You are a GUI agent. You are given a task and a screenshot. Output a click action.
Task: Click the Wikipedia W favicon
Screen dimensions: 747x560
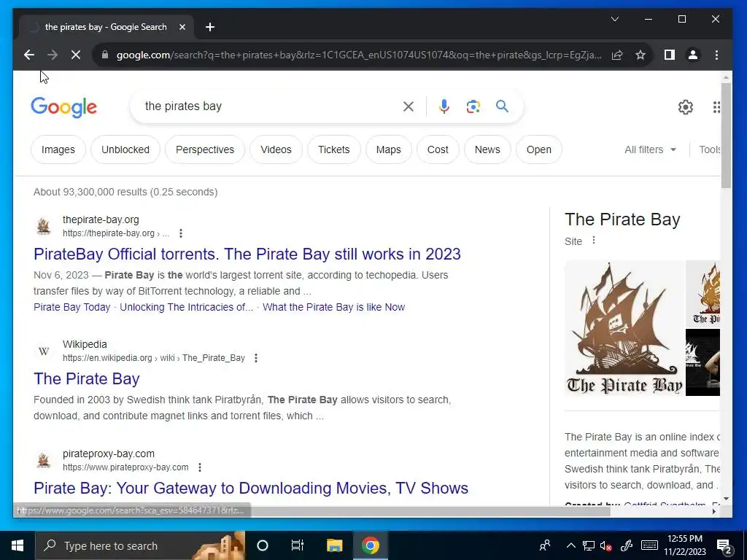click(44, 351)
